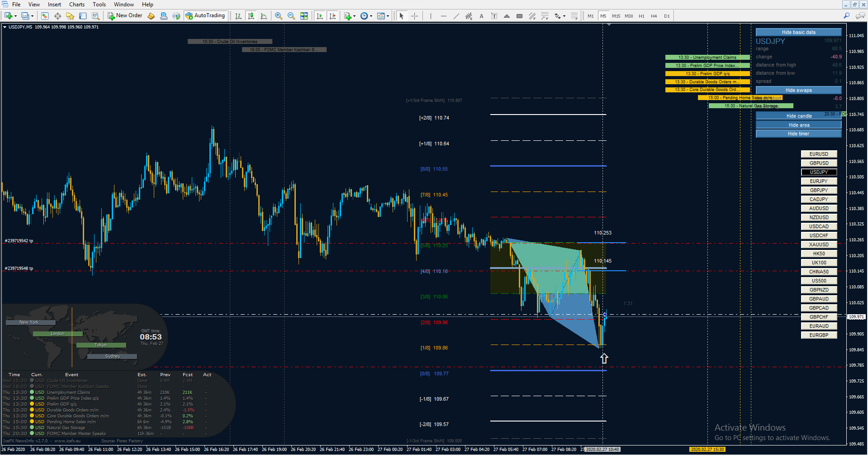Click the Unemployment Claims row in news table

[x=105, y=393]
